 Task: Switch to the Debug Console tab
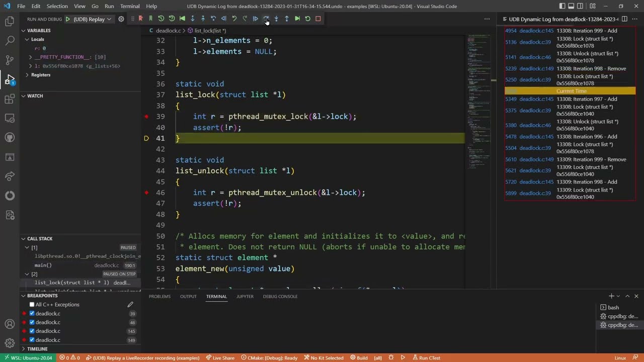[x=280, y=296]
